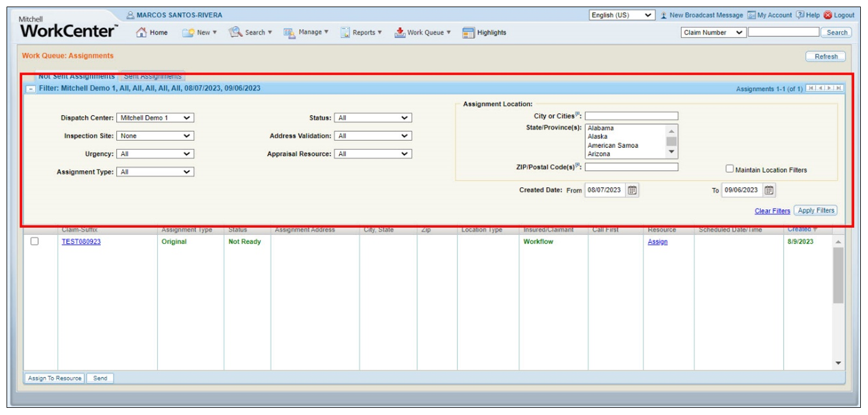Click the City or Cities field
This screenshot has width=868, height=415.
631,116
